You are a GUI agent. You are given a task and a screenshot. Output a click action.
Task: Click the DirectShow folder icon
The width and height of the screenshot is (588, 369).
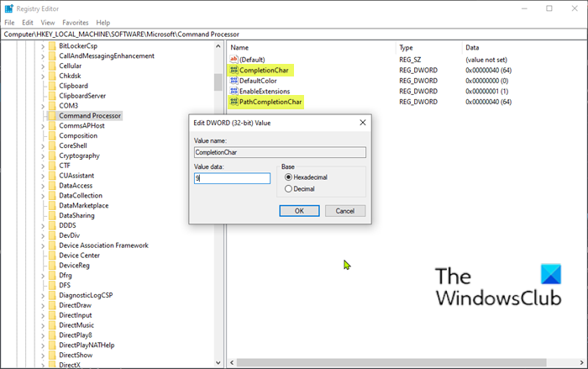coord(52,355)
